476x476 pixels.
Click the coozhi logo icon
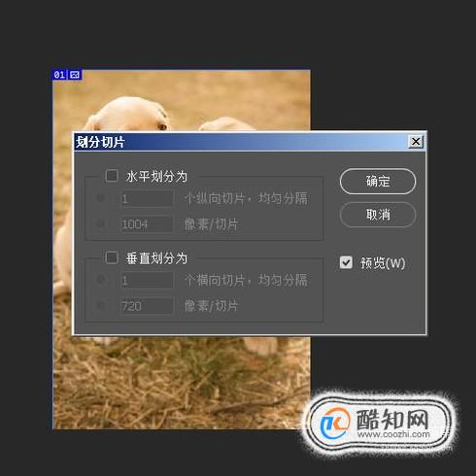(x=334, y=423)
